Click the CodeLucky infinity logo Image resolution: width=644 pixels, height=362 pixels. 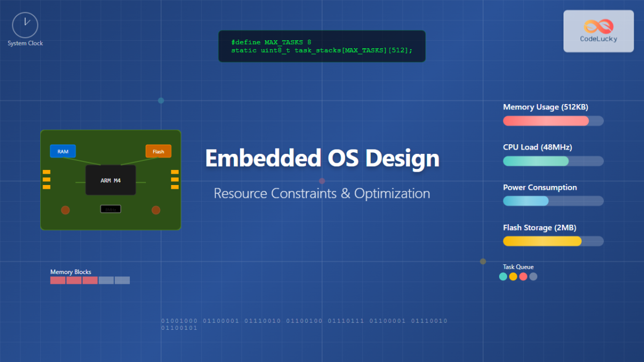(598, 26)
